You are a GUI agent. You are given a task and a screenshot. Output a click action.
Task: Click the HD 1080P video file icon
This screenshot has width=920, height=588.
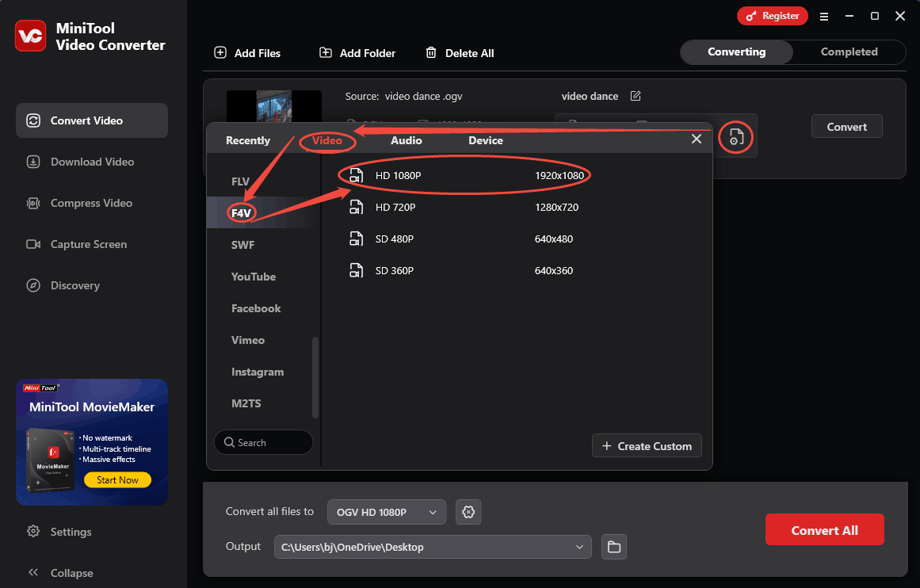(x=356, y=175)
